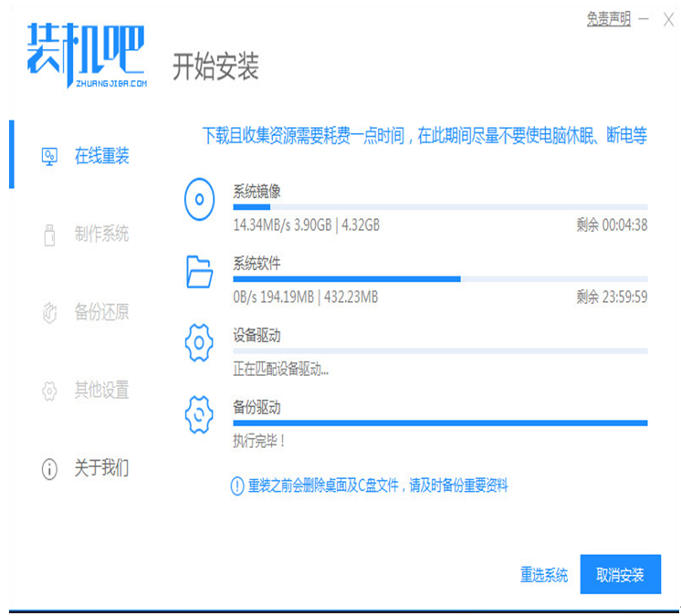Click the 设备驱动 gear icon

199,343
